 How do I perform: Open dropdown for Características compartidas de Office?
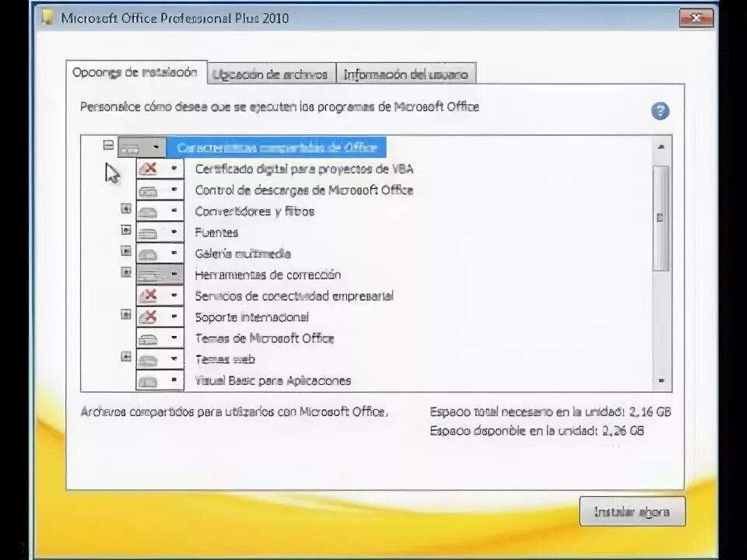pos(142,148)
